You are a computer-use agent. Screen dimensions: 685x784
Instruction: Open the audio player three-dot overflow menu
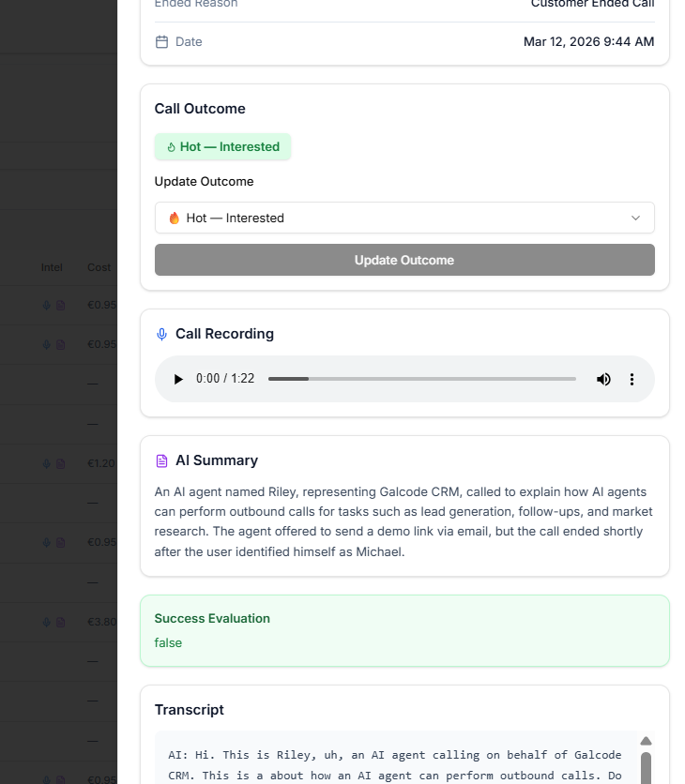[632, 379]
